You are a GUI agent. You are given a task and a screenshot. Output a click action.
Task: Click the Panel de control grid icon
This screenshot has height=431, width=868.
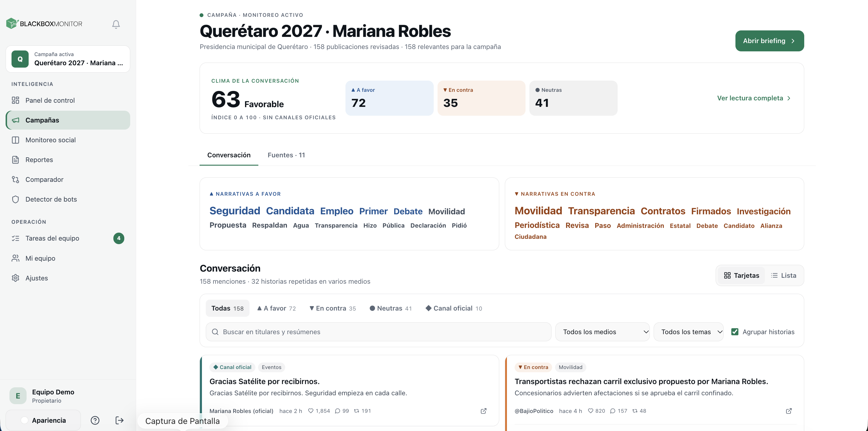pyautogui.click(x=15, y=100)
